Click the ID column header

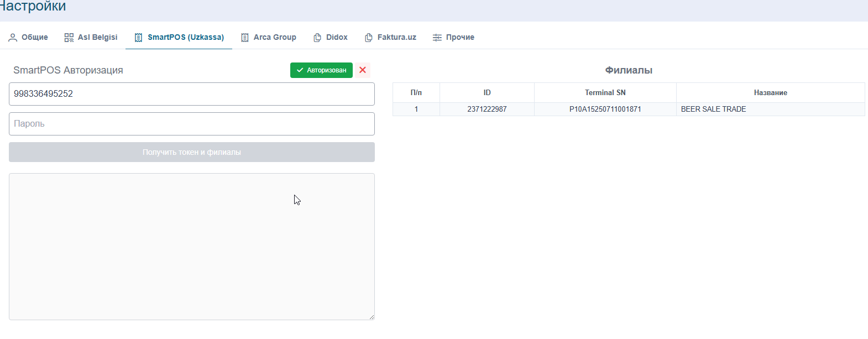(487, 93)
